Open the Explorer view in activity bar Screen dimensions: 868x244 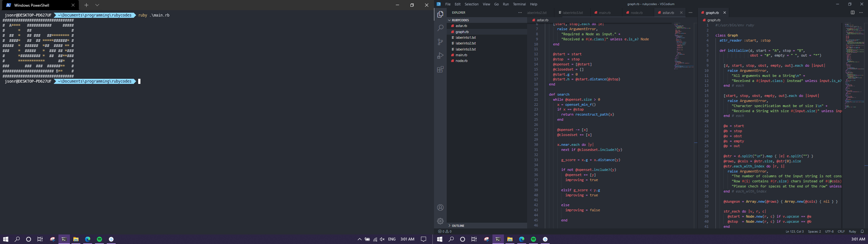440,15
